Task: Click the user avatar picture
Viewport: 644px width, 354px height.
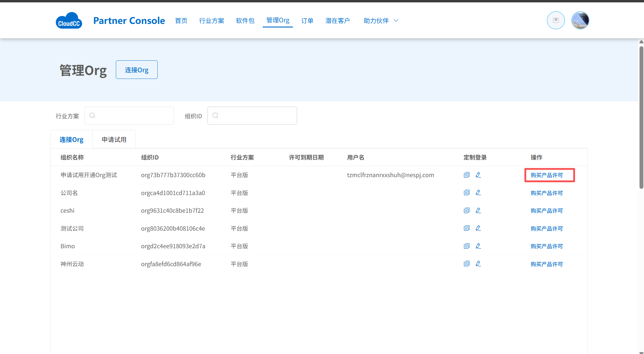Action: point(580,20)
